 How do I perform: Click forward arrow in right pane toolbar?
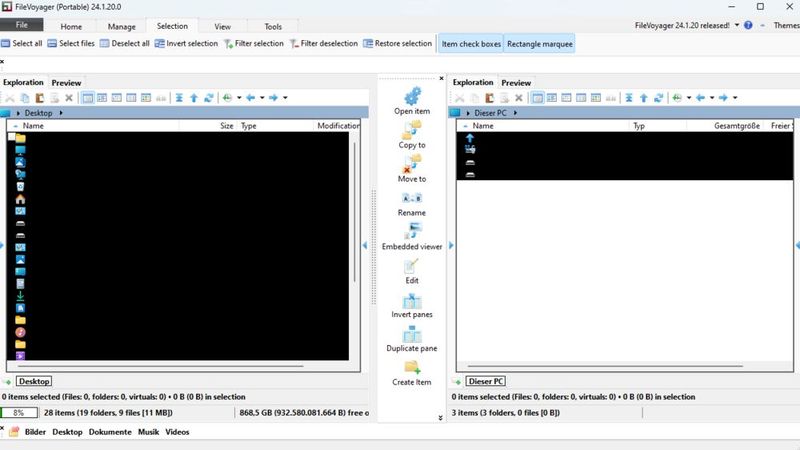723,97
